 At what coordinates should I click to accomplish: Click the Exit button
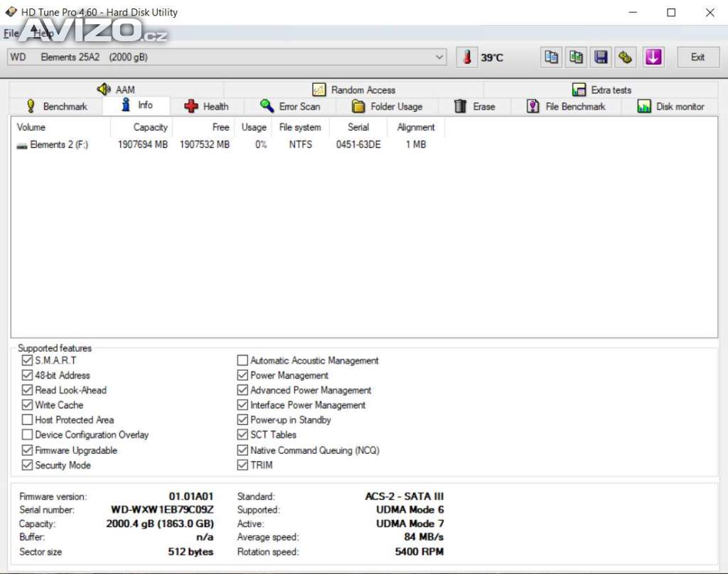(698, 57)
